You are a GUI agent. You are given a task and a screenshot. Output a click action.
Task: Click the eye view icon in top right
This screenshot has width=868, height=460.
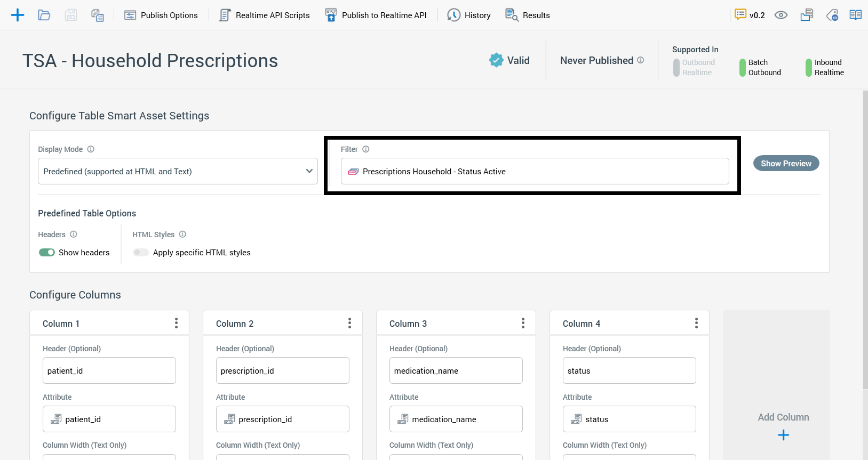pyautogui.click(x=781, y=15)
